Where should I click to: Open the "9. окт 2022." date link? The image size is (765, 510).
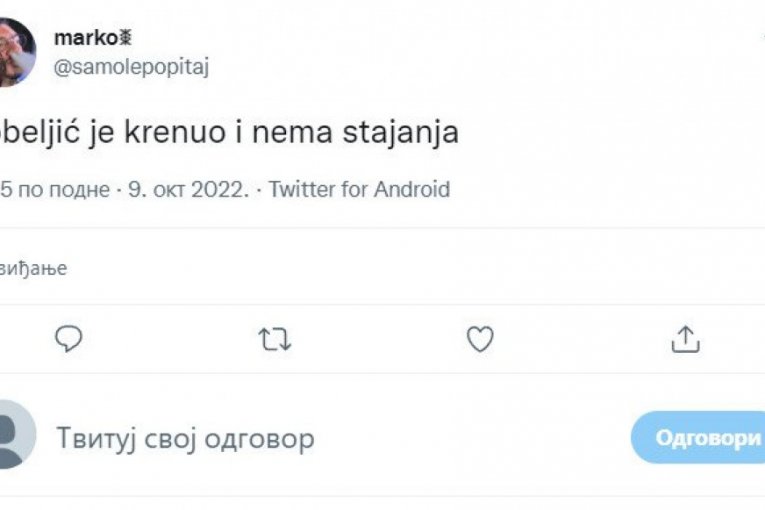[188, 189]
